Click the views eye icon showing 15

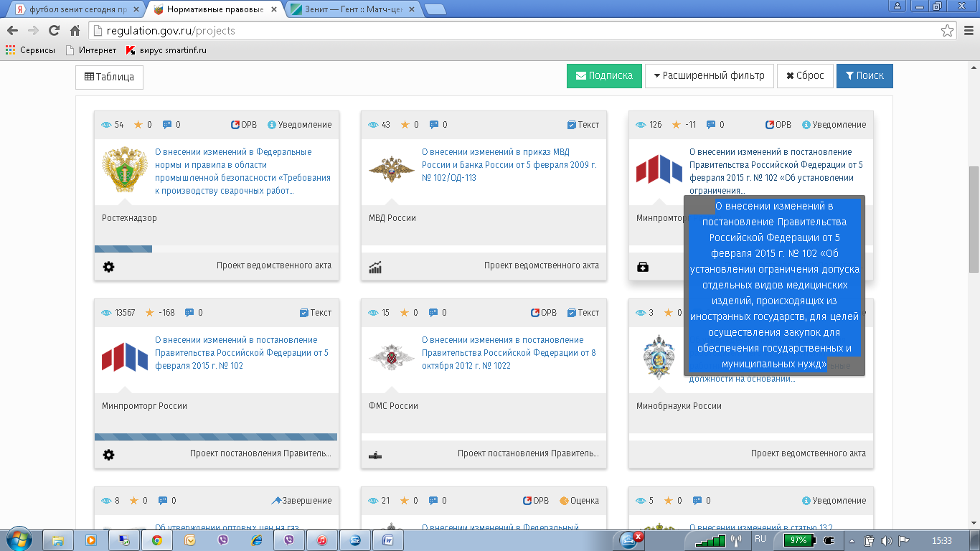pos(373,313)
